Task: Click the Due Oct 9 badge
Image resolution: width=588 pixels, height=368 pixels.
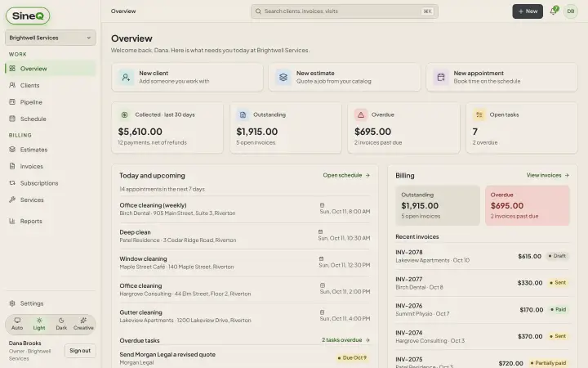Action: (352, 358)
